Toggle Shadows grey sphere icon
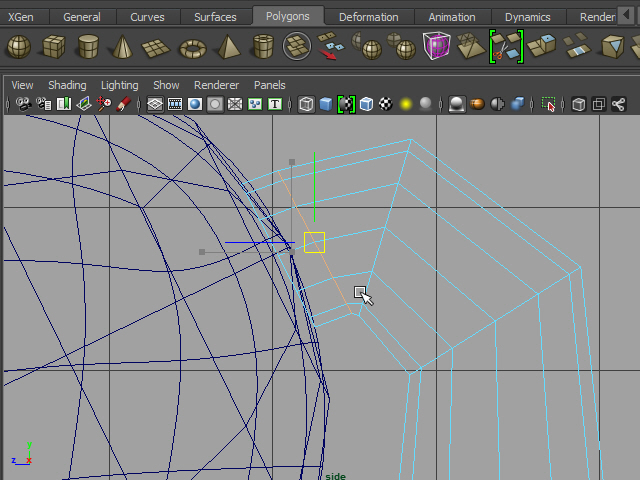 [x=425, y=104]
